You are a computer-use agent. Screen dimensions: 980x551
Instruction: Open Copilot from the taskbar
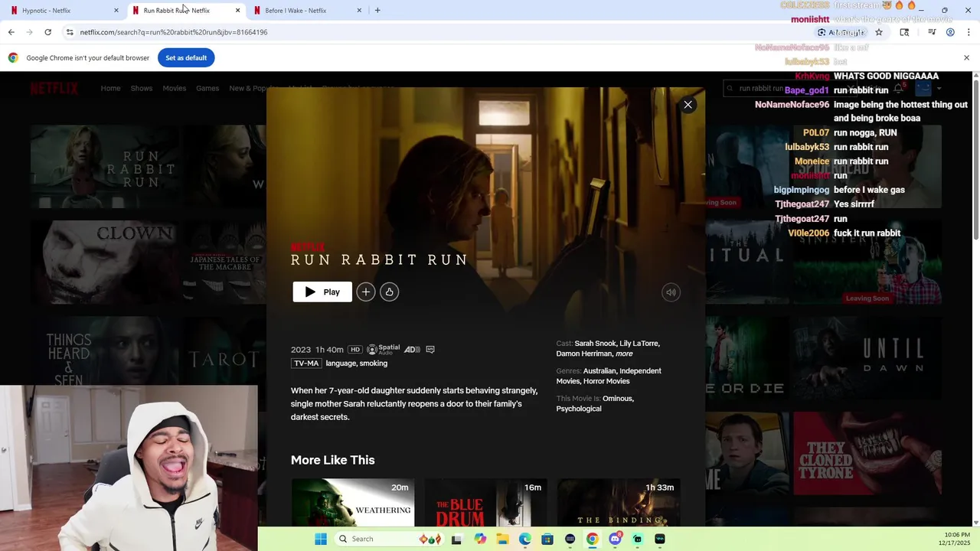pos(480,539)
